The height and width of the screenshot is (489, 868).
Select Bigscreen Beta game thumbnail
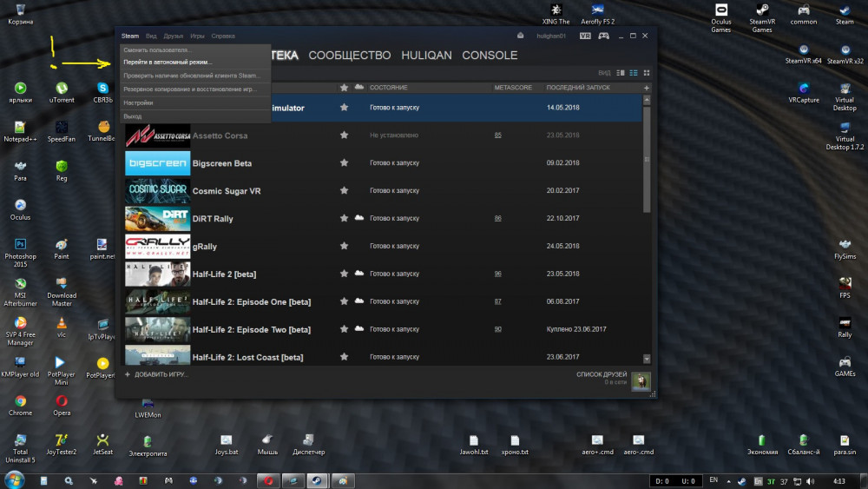pyautogui.click(x=158, y=163)
